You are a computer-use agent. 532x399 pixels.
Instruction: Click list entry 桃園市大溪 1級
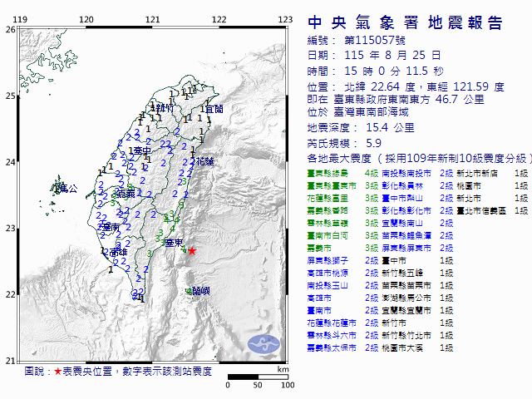pyautogui.click(x=417, y=347)
